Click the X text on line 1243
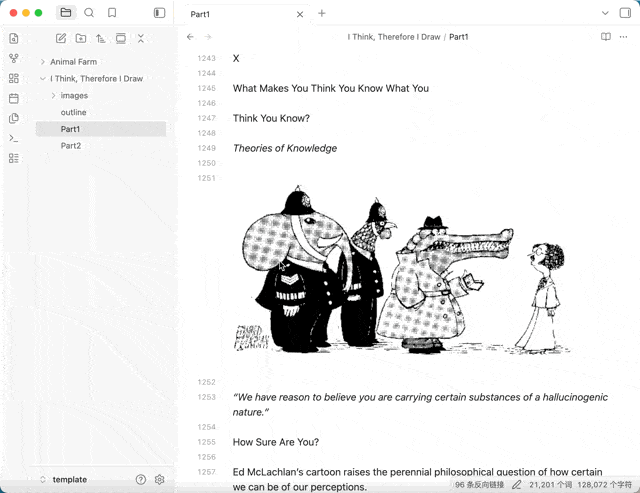The height and width of the screenshot is (493, 640). click(236, 58)
